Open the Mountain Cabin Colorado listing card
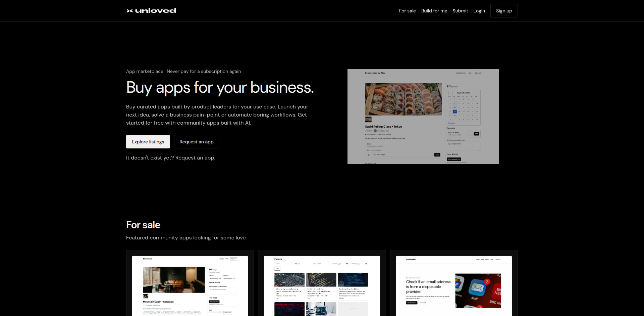The width and height of the screenshot is (644, 316). tap(190, 283)
